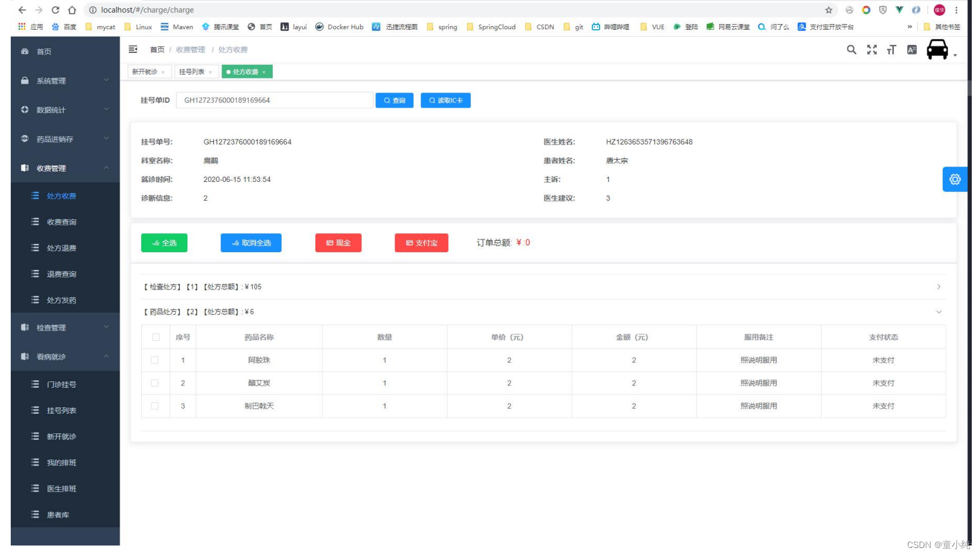The image size is (980, 555).
Task: Collapse the 看病就诊 sidebar menu
Action: 65,357
